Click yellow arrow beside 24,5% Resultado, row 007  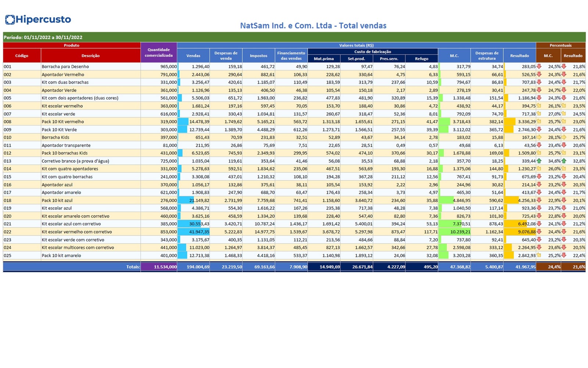[564, 114]
